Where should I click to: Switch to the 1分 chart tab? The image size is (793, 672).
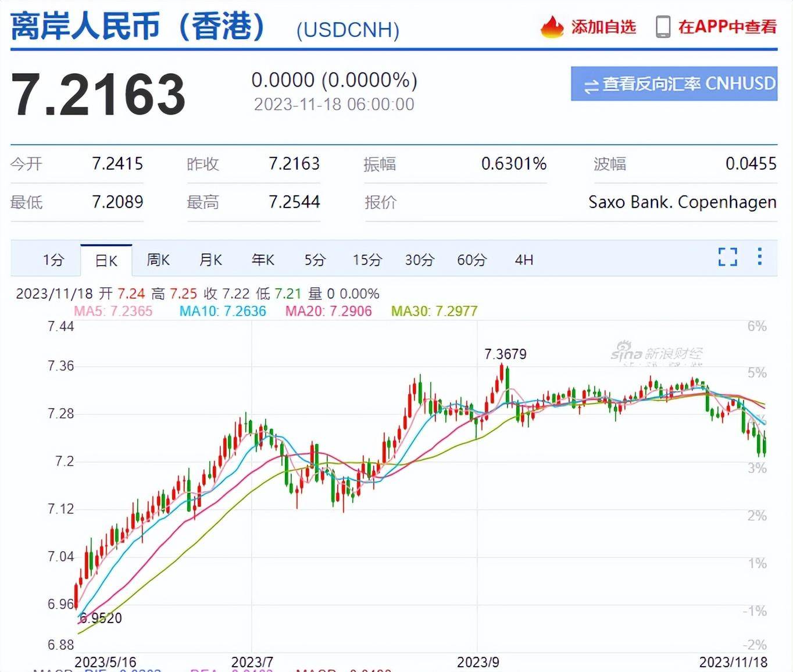[x=53, y=260]
